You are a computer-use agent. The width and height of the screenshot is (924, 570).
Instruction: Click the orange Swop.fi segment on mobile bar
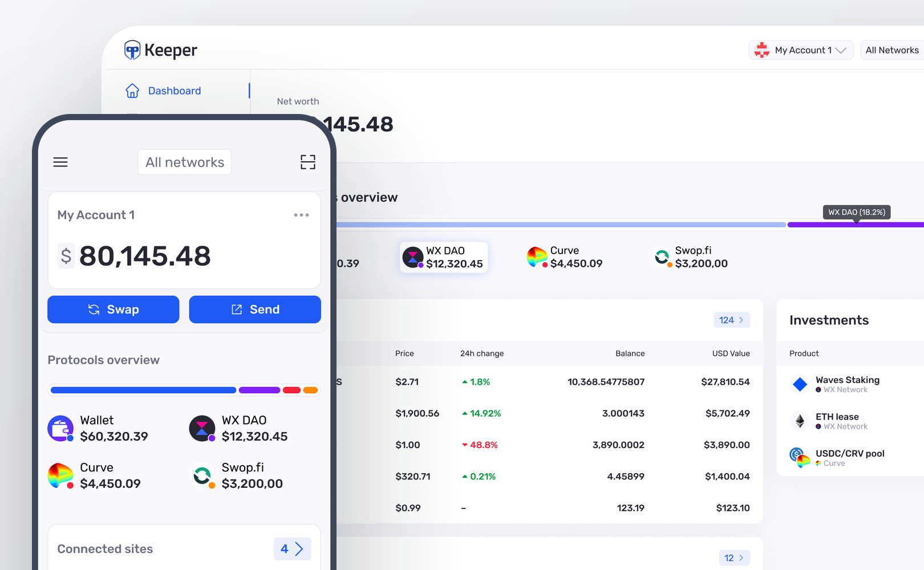pyautogui.click(x=310, y=390)
